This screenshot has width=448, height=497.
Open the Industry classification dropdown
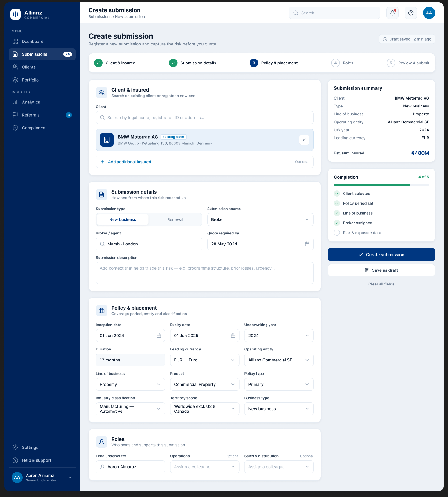[130, 409]
